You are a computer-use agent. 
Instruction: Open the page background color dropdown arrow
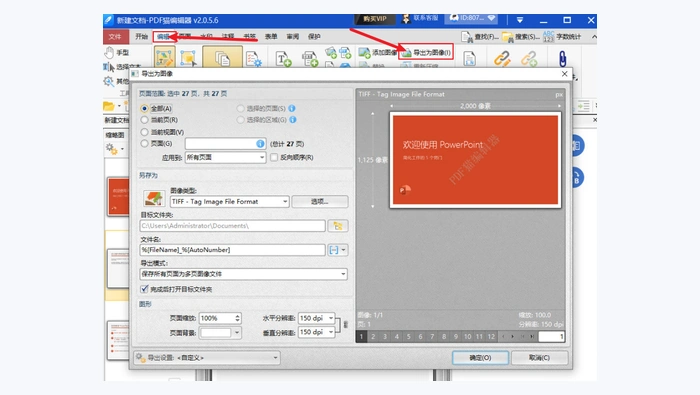[x=237, y=333]
